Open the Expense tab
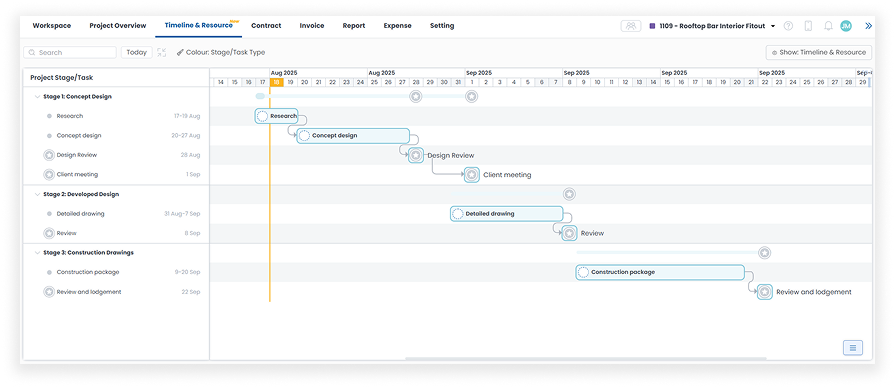Viewport: 895px width, 388px height. (397, 26)
